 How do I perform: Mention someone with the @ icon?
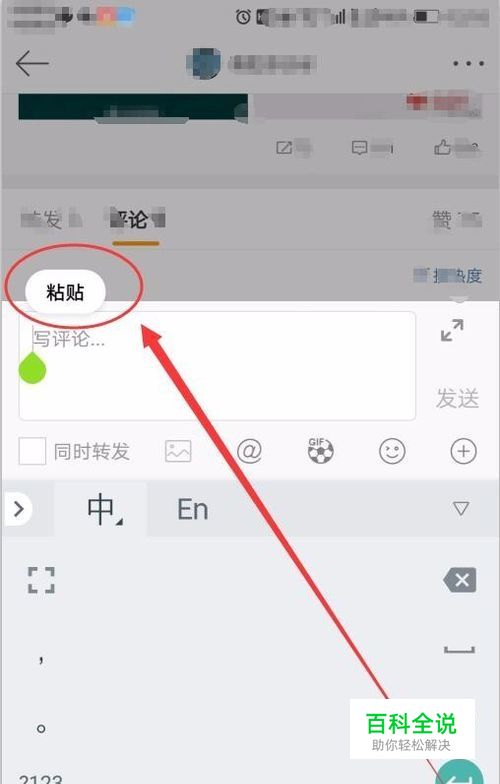coord(249,451)
